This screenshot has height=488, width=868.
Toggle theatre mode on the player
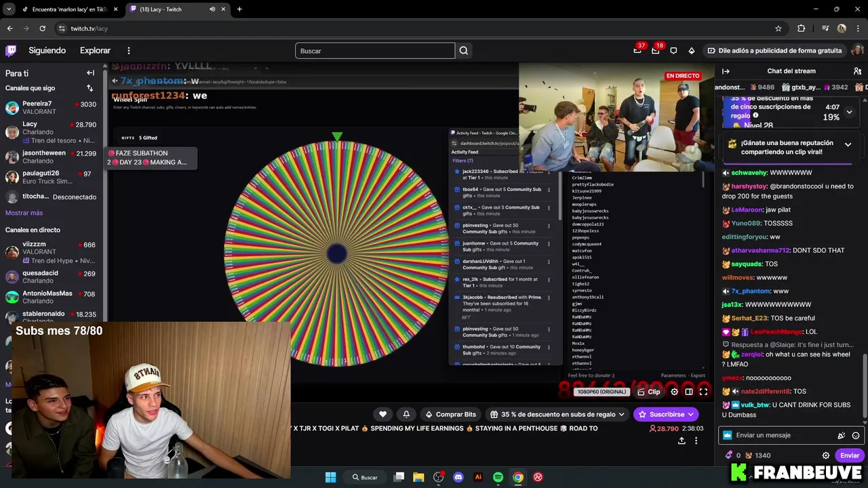point(689,392)
